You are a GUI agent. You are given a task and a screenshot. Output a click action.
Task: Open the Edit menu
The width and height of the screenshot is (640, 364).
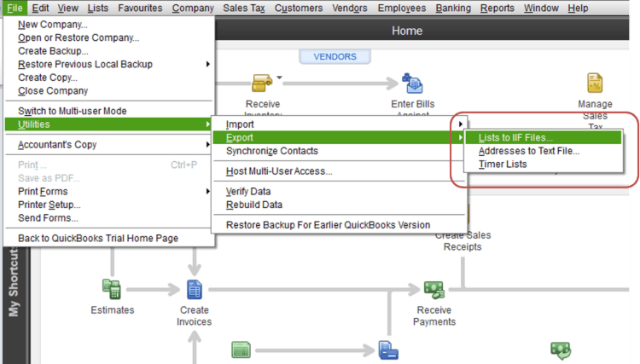[x=40, y=8]
